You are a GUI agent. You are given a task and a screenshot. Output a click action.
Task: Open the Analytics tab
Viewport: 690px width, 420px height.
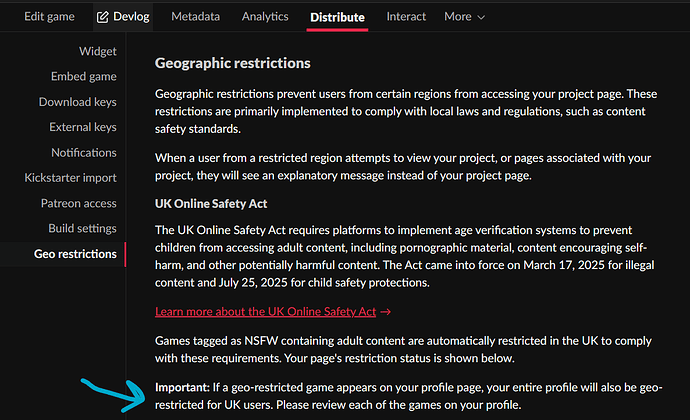click(265, 17)
